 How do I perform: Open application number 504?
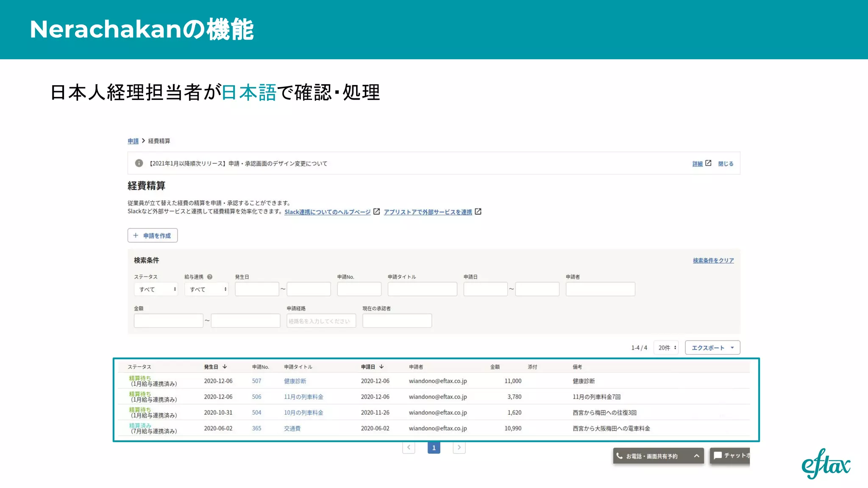256,413
